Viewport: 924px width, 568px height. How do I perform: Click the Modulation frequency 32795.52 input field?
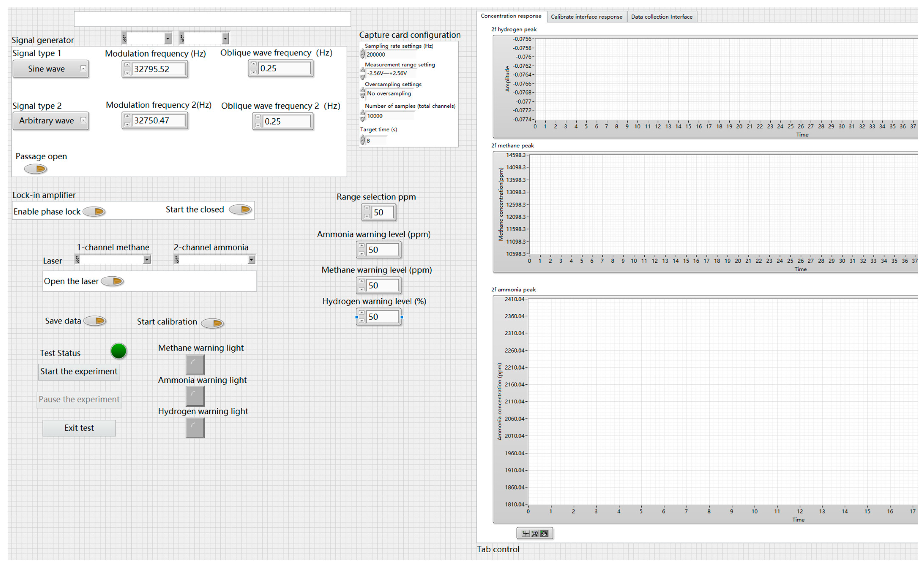point(158,69)
